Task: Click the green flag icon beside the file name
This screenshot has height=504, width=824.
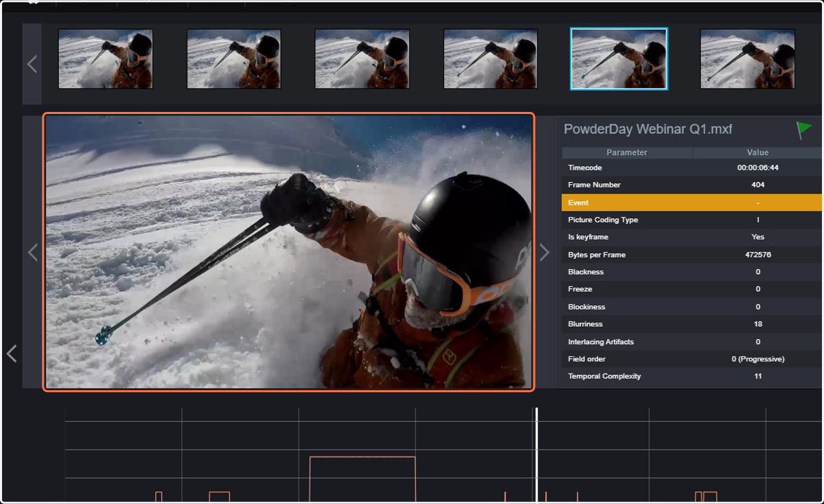Action: 803,130
